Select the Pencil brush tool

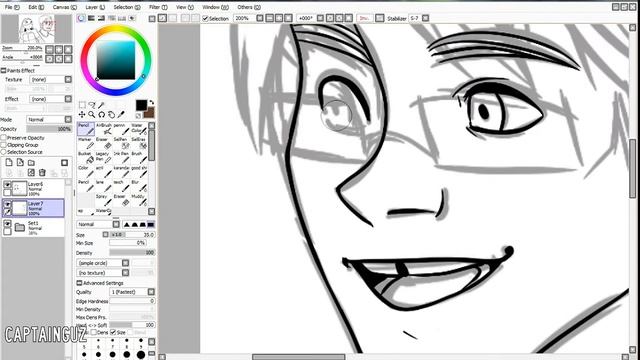(x=86, y=129)
